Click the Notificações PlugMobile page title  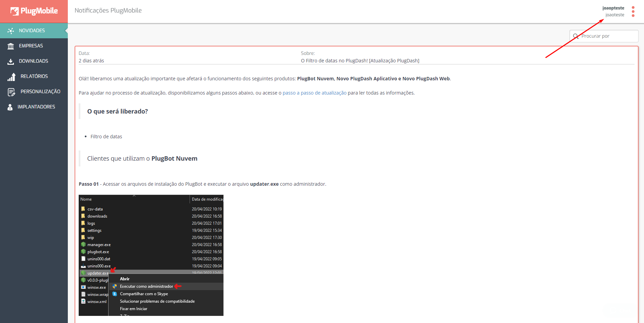tap(108, 11)
